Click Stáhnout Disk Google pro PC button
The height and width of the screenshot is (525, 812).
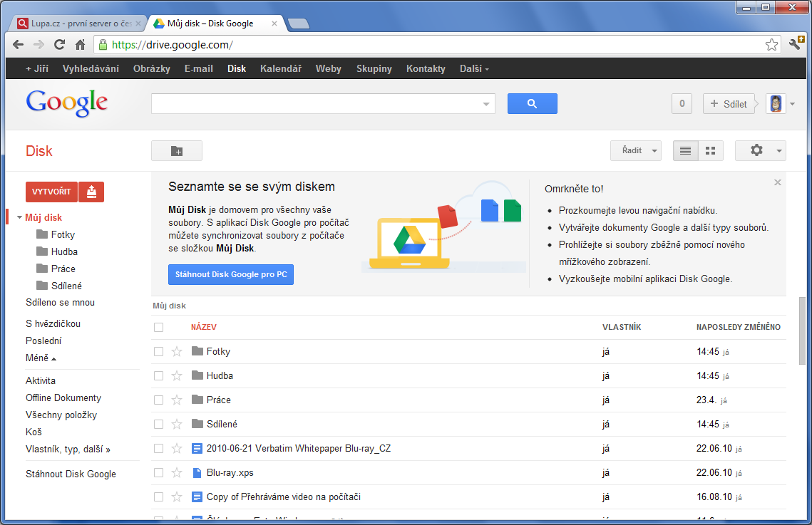click(x=231, y=275)
